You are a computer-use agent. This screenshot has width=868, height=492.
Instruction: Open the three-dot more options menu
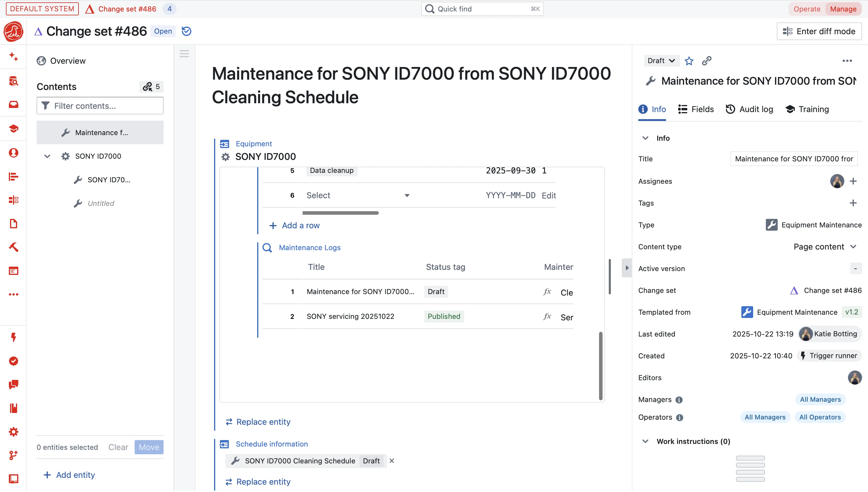pos(847,61)
